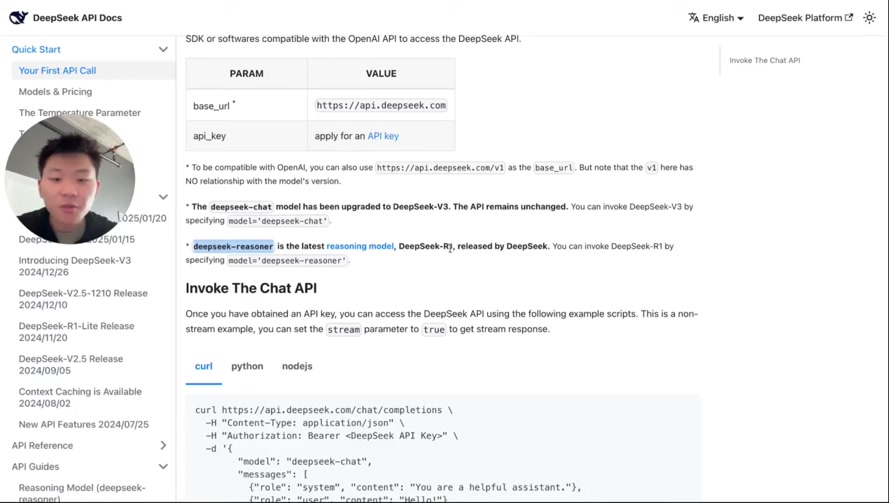
Task: Toggle the light/dark theme sun icon
Action: (869, 18)
